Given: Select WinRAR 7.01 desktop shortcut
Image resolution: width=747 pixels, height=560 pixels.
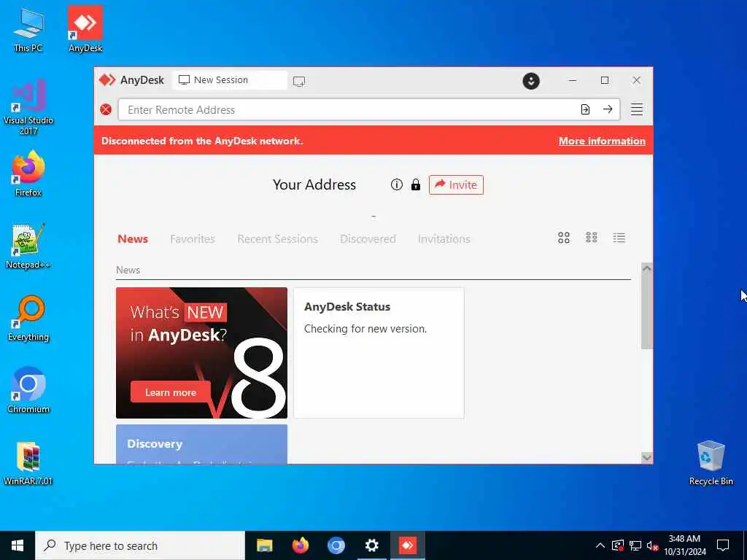Looking at the screenshot, I should pyautogui.click(x=28, y=463).
